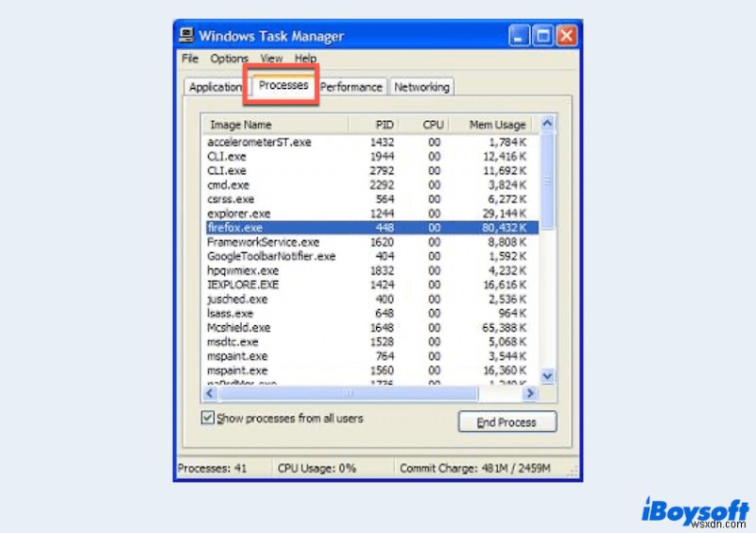Select the IEXPLORE.EXE process row
Viewport: 756px width, 533px height.
point(371,284)
